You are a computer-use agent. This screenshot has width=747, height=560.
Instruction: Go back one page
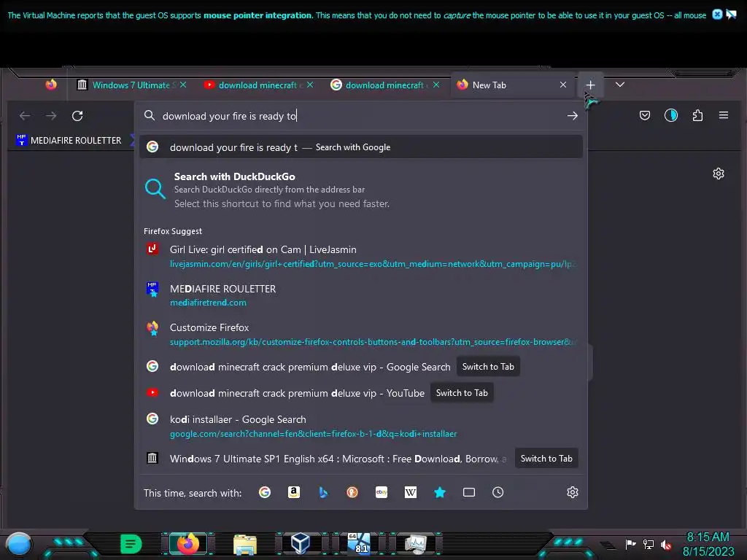coord(25,116)
